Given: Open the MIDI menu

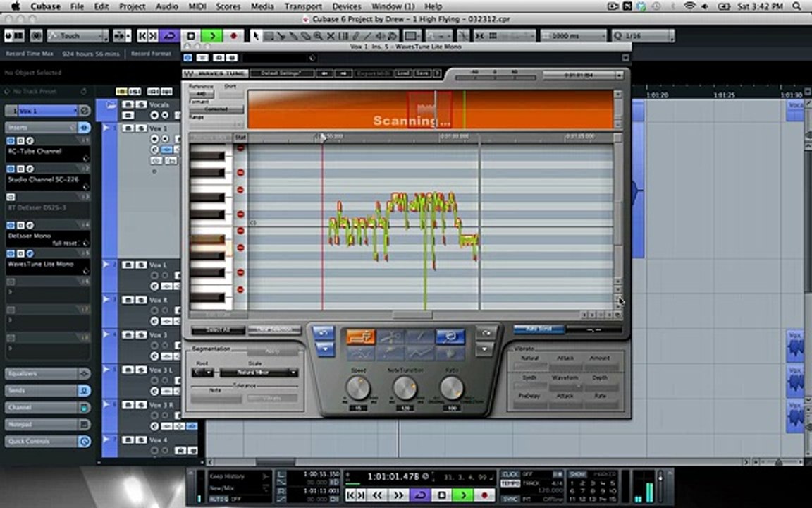Looking at the screenshot, I should click(197, 6).
